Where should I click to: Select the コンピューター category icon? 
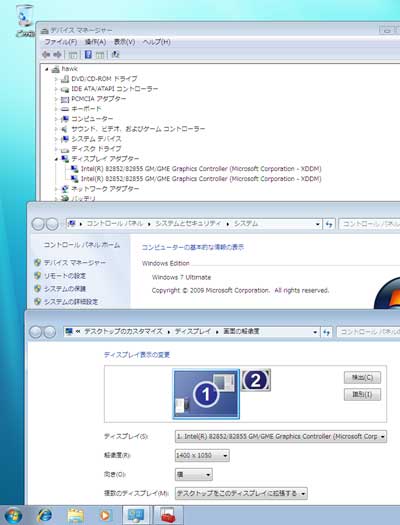tap(65, 119)
